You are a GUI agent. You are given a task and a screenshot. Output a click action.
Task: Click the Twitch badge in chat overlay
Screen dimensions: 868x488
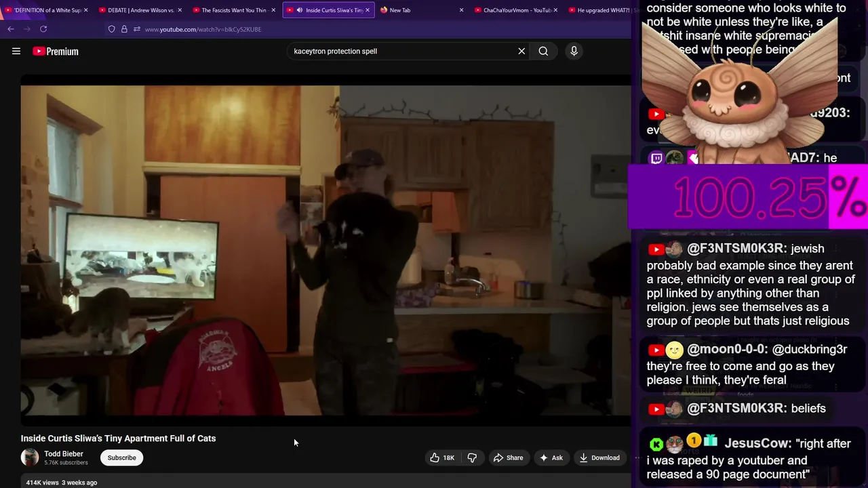(x=656, y=159)
